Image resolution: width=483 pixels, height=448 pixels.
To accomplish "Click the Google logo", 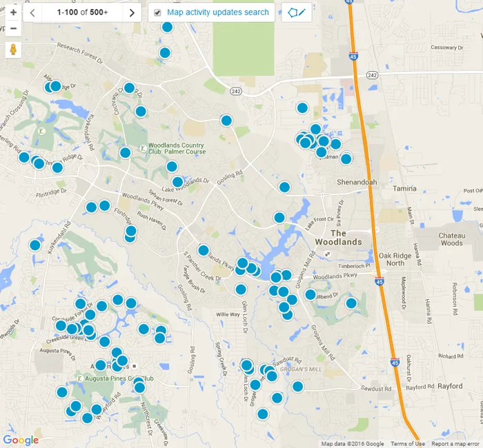I will (21, 440).
